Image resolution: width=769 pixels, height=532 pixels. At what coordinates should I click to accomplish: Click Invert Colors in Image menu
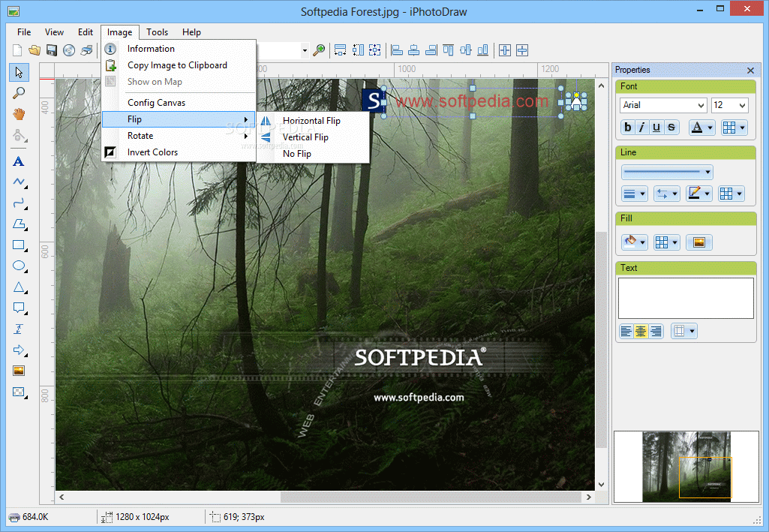click(179, 152)
